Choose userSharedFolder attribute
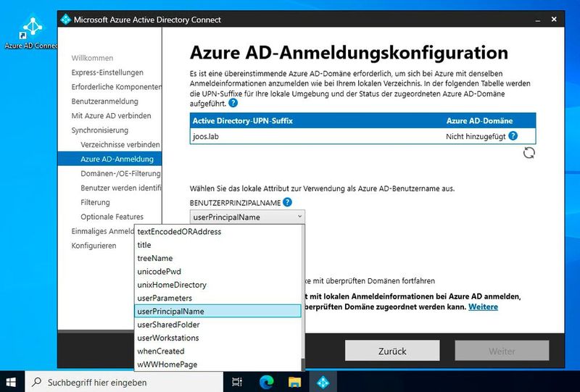Screen dimensions: 580x392 click(218, 325)
